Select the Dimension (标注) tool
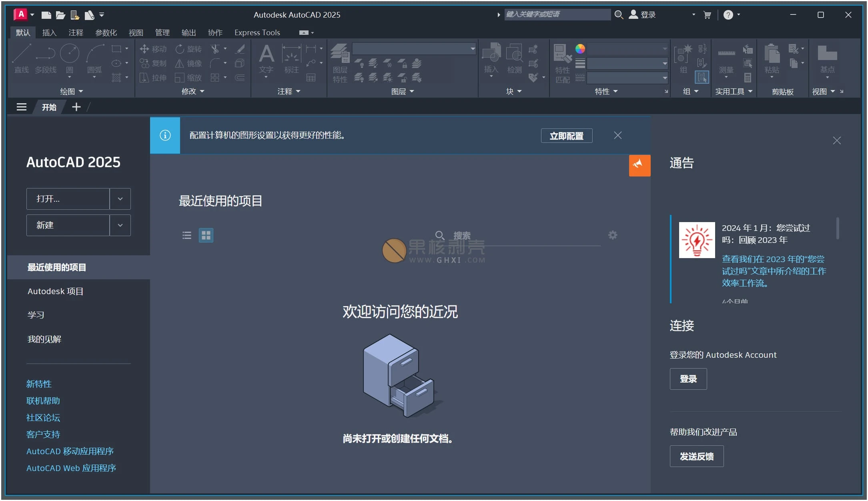The height and width of the screenshot is (501, 868). click(291, 59)
